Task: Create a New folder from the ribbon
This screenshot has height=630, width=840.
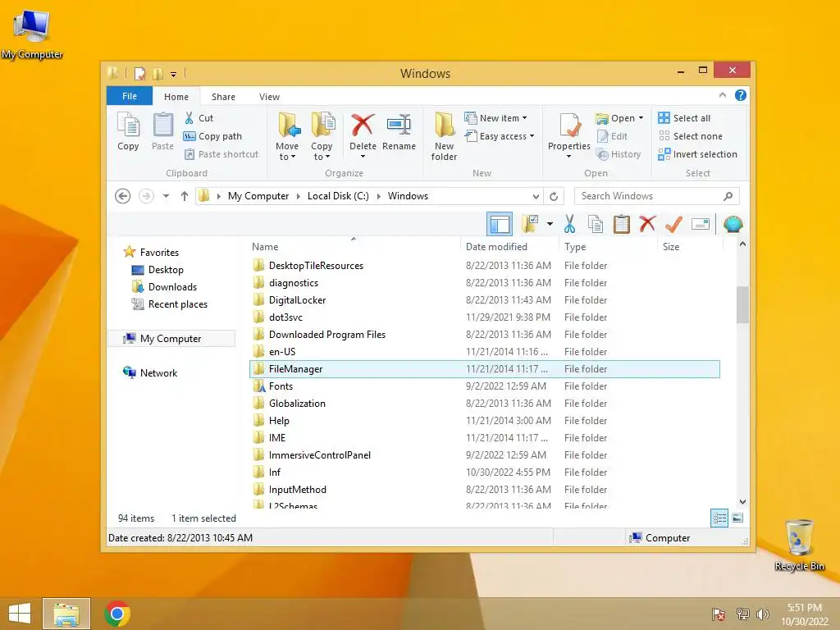Action: [x=444, y=136]
